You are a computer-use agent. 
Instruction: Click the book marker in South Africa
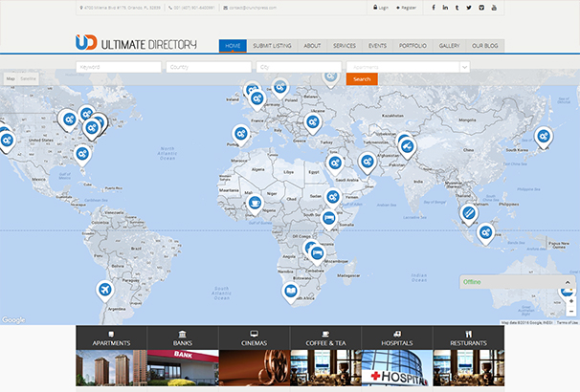[x=291, y=293]
